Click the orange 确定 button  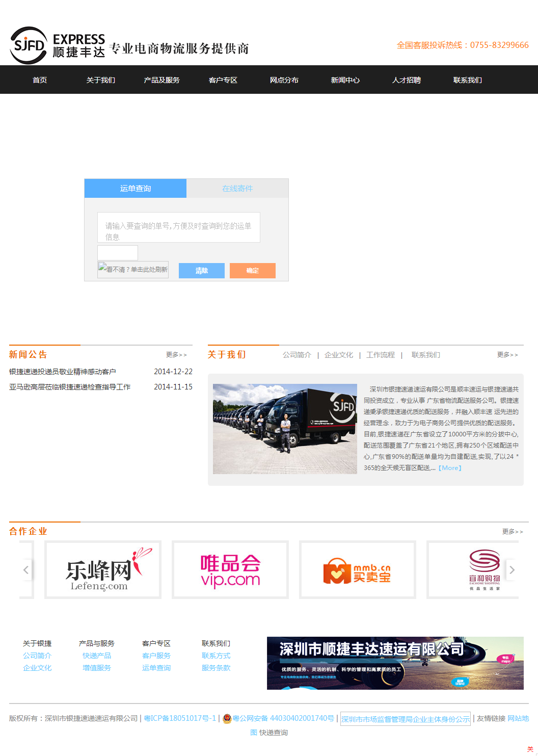click(x=253, y=271)
